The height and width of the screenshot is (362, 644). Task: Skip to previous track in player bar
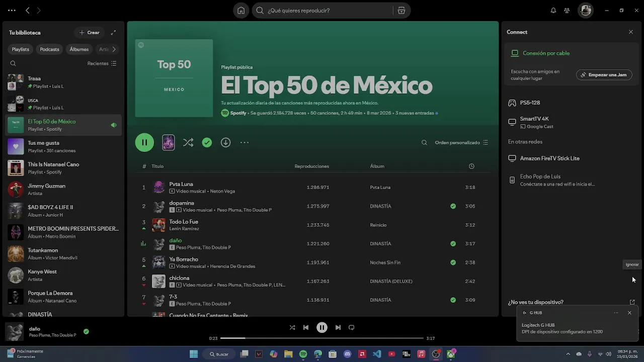[x=306, y=327]
